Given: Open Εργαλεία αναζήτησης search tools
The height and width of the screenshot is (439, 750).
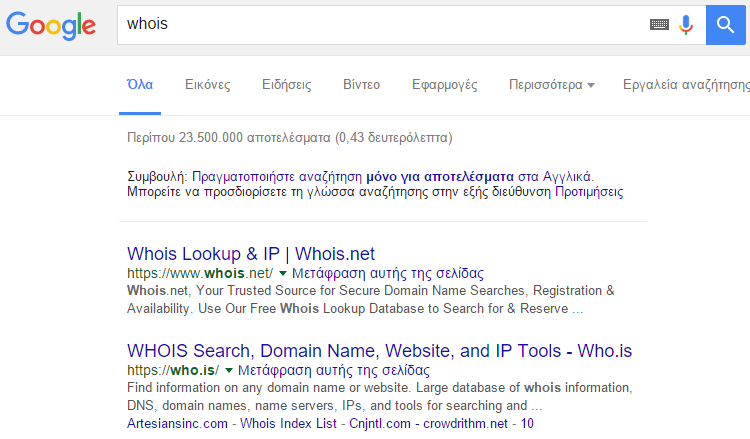Looking at the screenshot, I should coord(686,85).
